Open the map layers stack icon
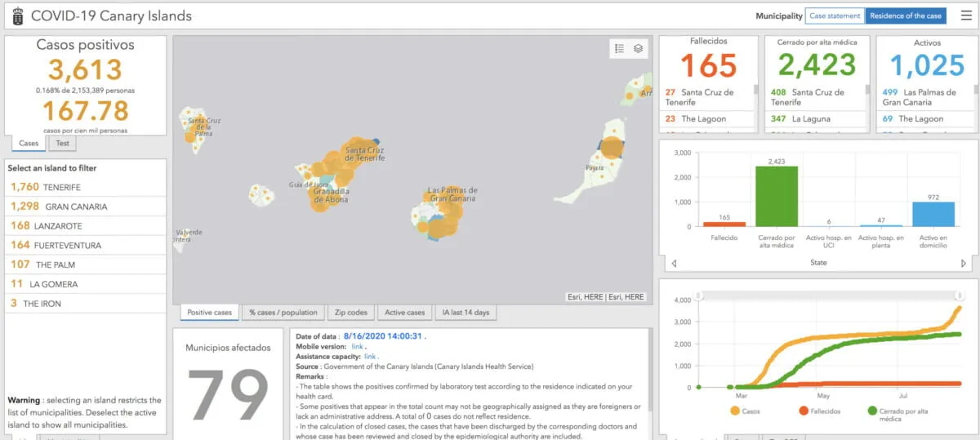 639,49
